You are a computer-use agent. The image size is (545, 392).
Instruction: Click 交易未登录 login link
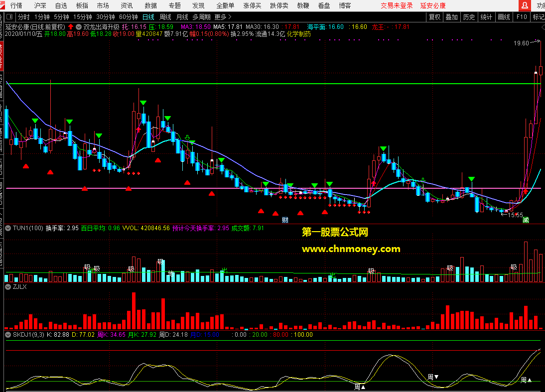click(397, 5)
